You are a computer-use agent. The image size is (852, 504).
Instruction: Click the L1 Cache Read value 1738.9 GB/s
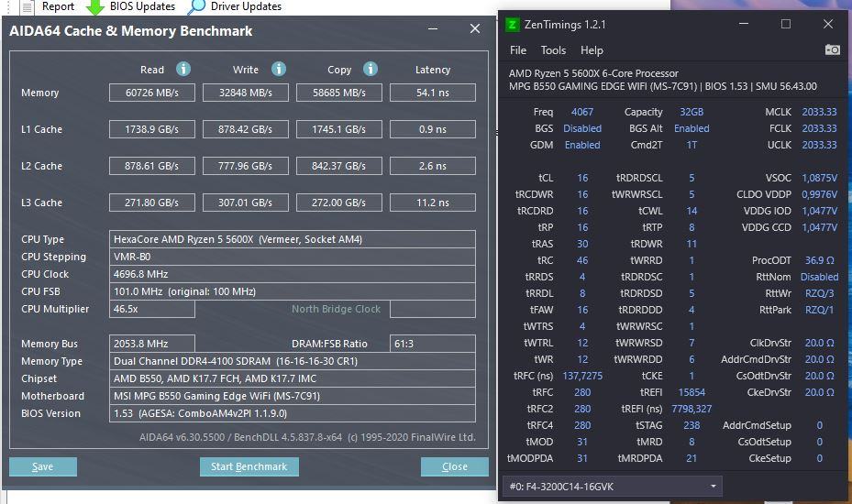(152, 129)
